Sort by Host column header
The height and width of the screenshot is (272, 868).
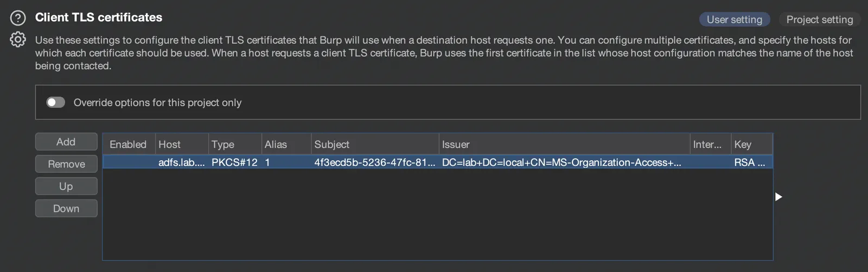(x=182, y=145)
